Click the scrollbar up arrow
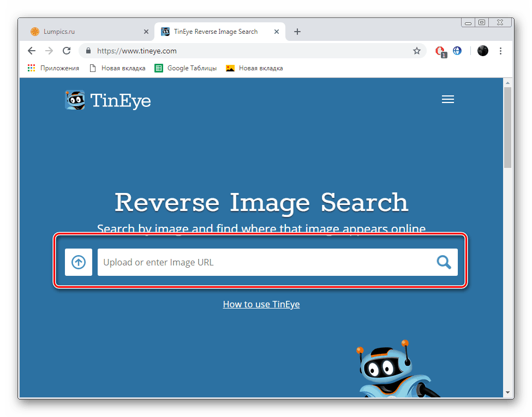The width and height of the screenshot is (532, 417). click(507, 82)
